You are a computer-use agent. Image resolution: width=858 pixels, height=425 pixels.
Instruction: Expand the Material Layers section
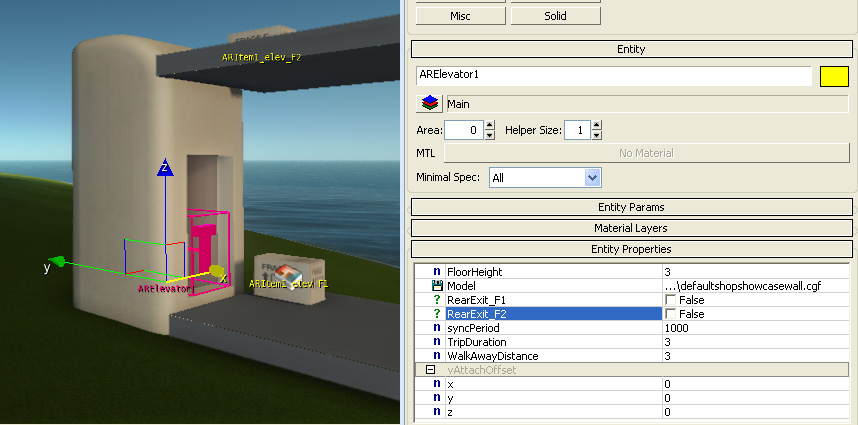631,228
